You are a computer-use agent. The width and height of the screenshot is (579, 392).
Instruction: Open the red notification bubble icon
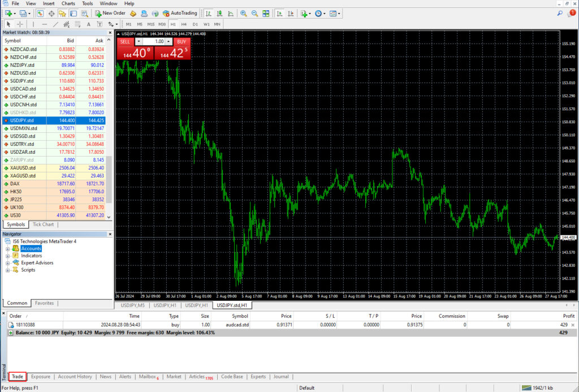click(x=572, y=13)
